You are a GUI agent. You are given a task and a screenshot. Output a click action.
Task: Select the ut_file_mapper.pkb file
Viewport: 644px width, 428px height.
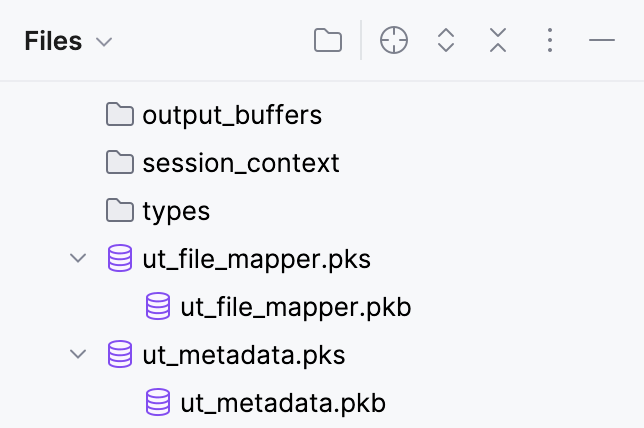296,307
